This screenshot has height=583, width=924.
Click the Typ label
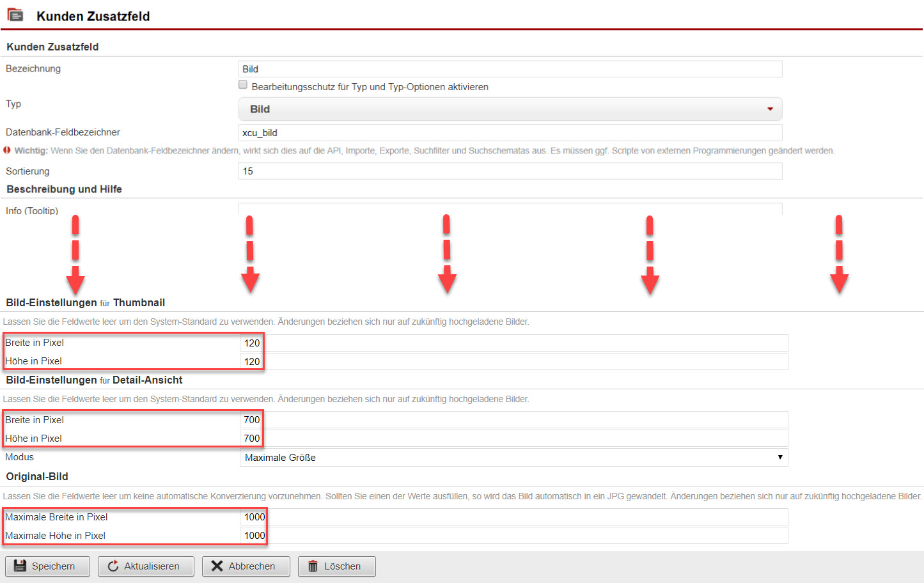click(x=13, y=104)
